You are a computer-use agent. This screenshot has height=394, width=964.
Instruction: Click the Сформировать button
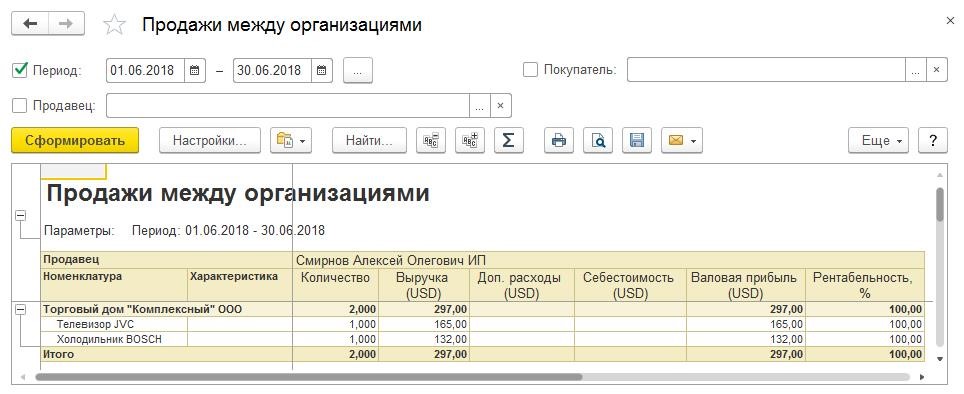pos(75,141)
